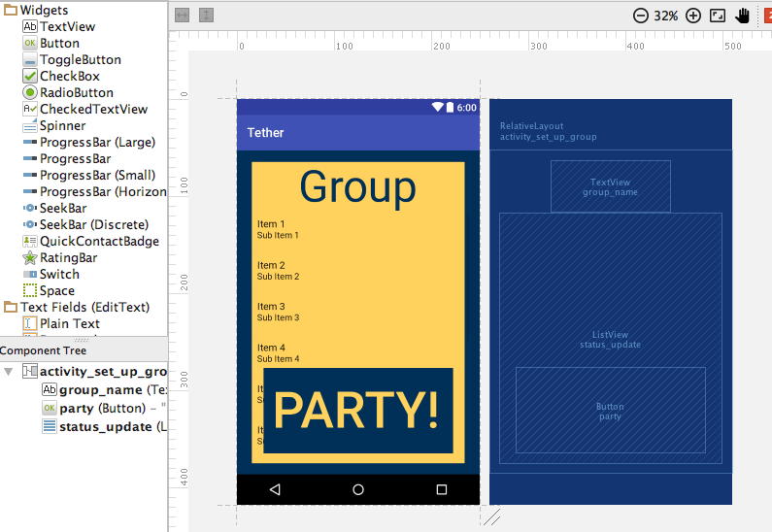This screenshot has width=772, height=532.
Task: Select Item 3 row in preview list
Action: coord(358,312)
